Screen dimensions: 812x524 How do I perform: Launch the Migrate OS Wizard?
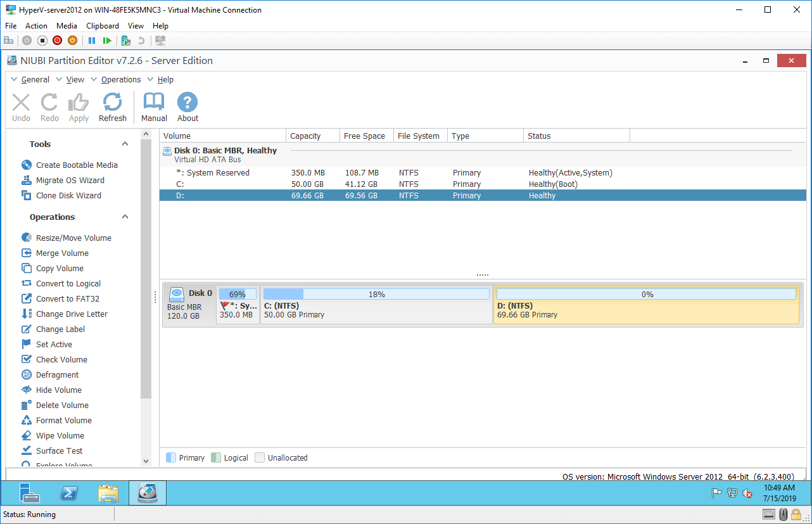(x=70, y=180)
